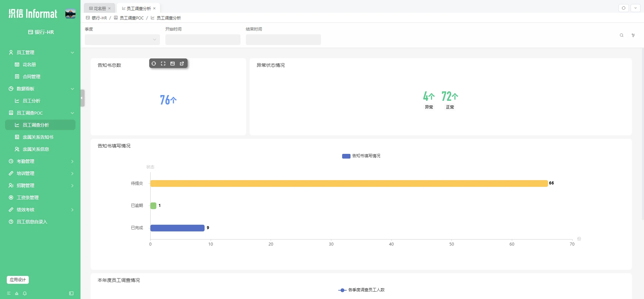The width and height of the screenshot is (644, 299).
Task: Collapse the 员工管理 menu group chevron
Action: [x=72, y=52]
